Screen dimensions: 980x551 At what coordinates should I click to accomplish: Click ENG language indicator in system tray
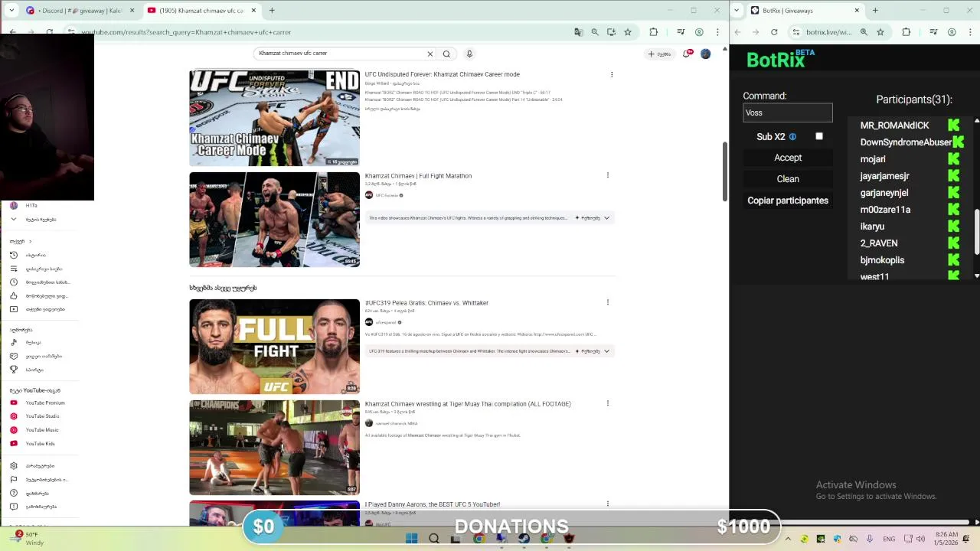[x=889, y=539]
